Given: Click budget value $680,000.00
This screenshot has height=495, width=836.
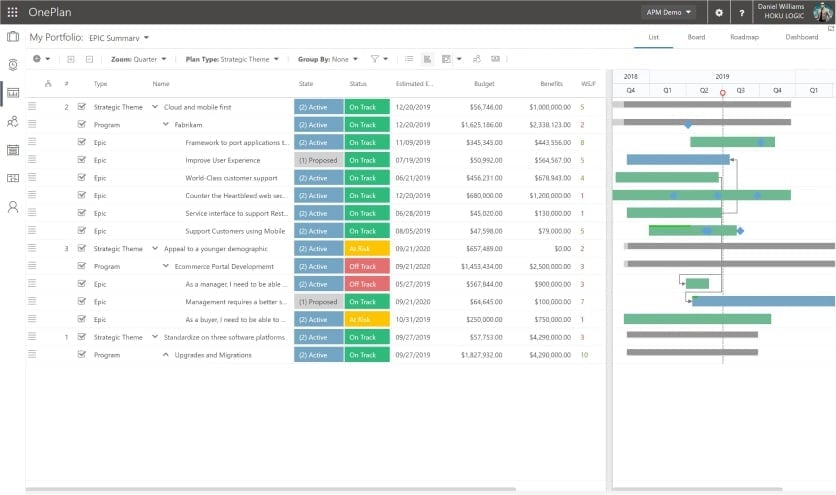Looking at the screenshot, I should tap(484, 195).
